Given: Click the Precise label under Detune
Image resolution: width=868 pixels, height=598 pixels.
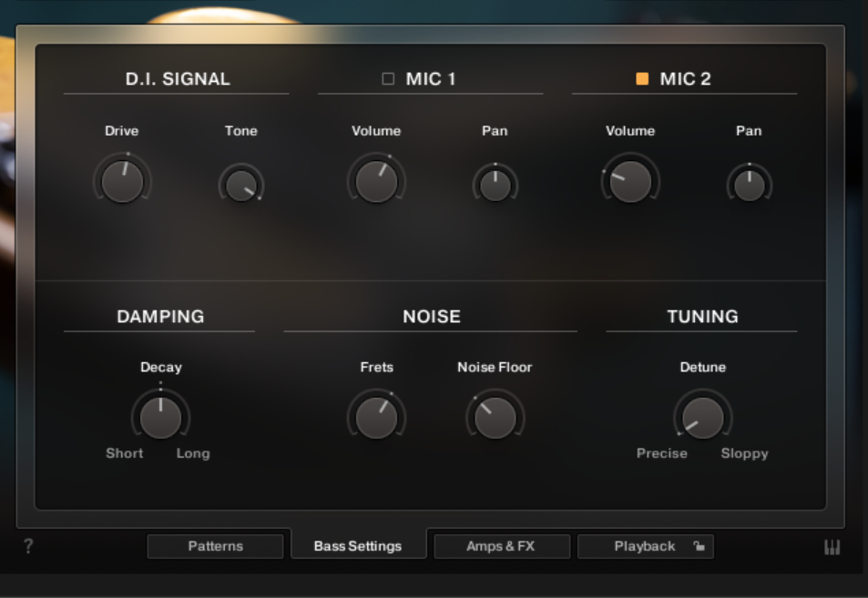Looking at the screenshot, I should pos(662,453).
